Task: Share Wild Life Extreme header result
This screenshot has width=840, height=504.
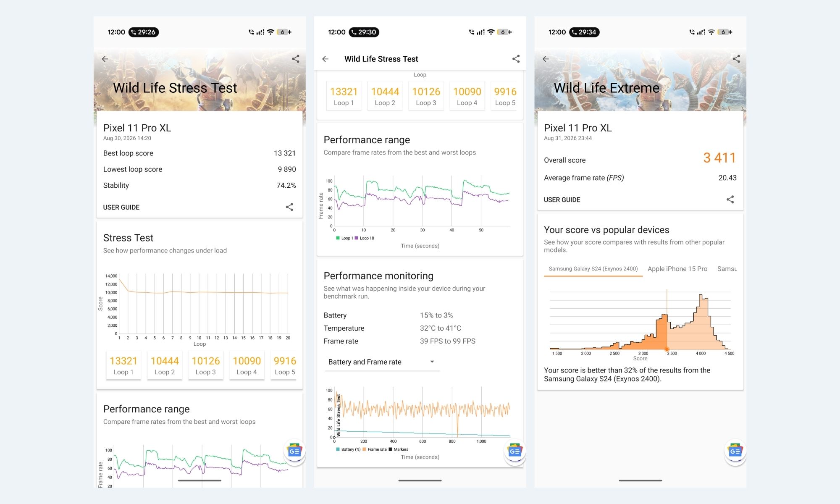Action: (x=736, y=59)
